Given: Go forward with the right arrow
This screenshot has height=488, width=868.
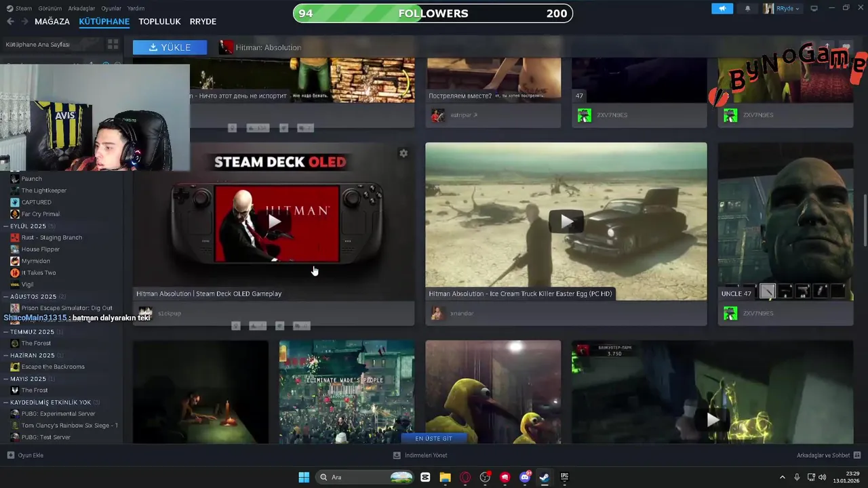Looking at the screenshot, I should pos(24,22).
